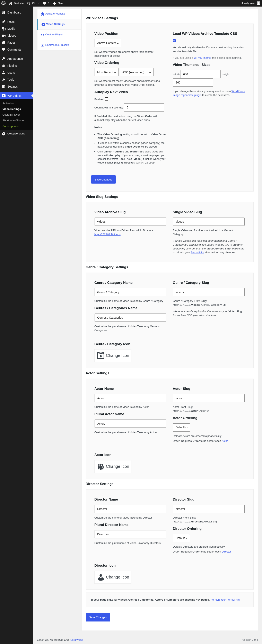Open the WordPress link in the footer
The width and height of the screenshot is (262, 644).
(76, 640)
